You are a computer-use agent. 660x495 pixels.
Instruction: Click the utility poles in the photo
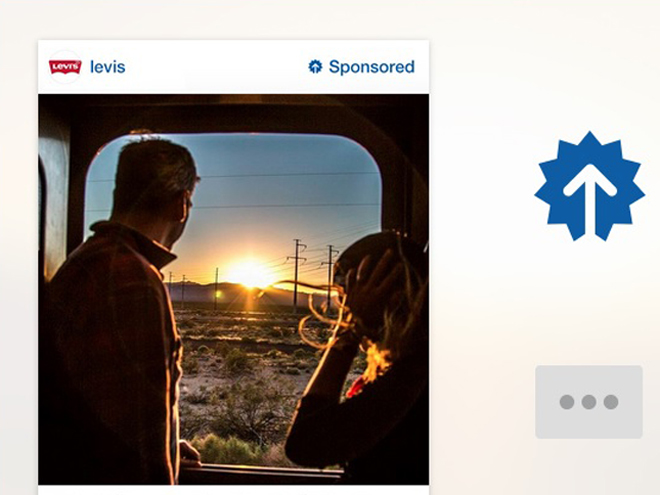312,274
